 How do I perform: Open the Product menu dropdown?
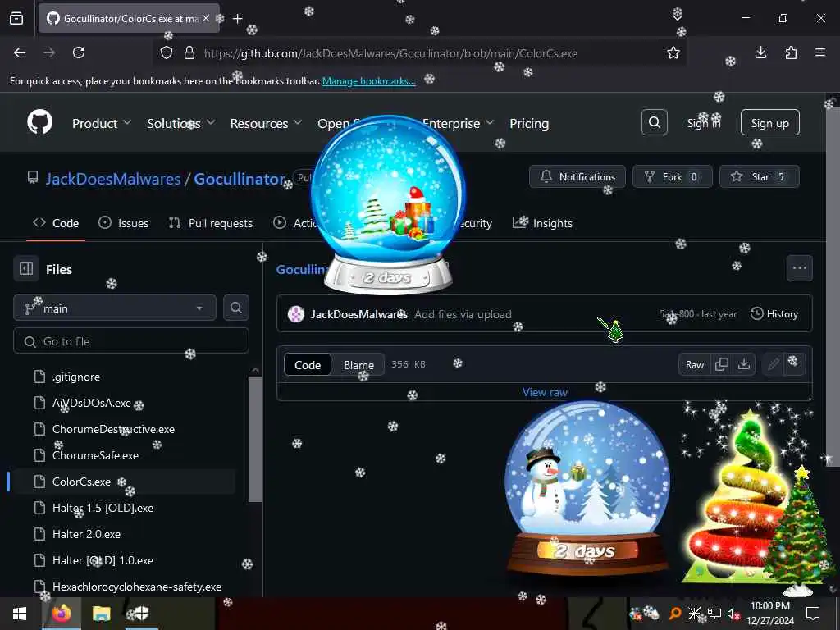pos(101,123)
